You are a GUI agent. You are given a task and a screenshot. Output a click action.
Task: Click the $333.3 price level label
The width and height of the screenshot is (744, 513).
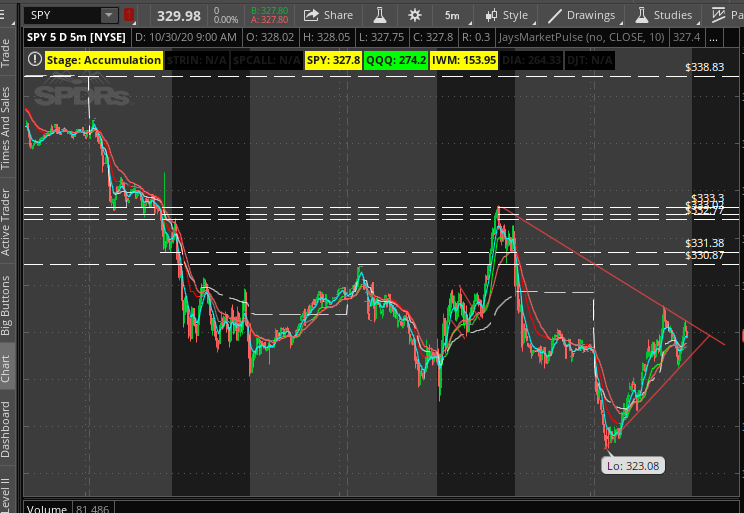click(x=707, y=198)
